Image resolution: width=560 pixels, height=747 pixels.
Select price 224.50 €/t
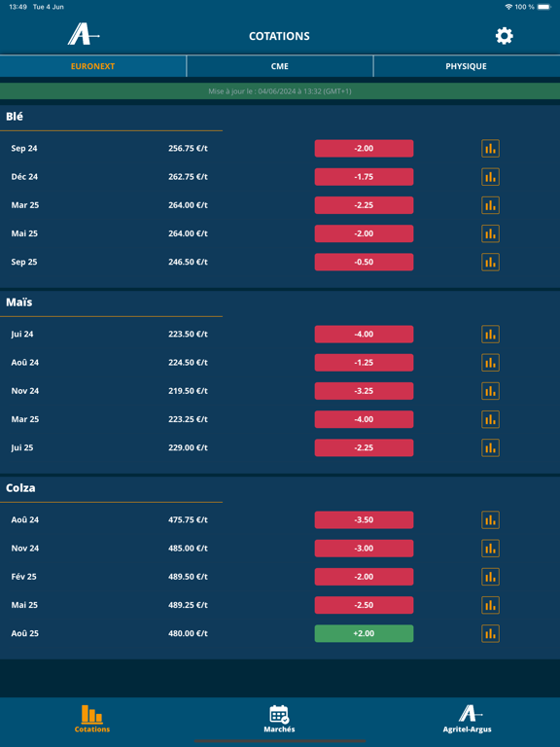[x=188, y=363]
